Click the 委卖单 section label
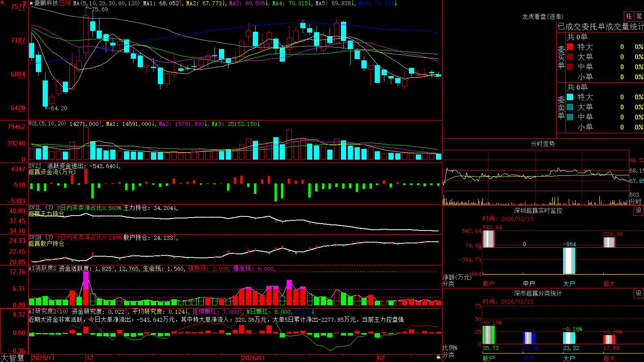Screen dimensions: 644x362 point(561,108)
